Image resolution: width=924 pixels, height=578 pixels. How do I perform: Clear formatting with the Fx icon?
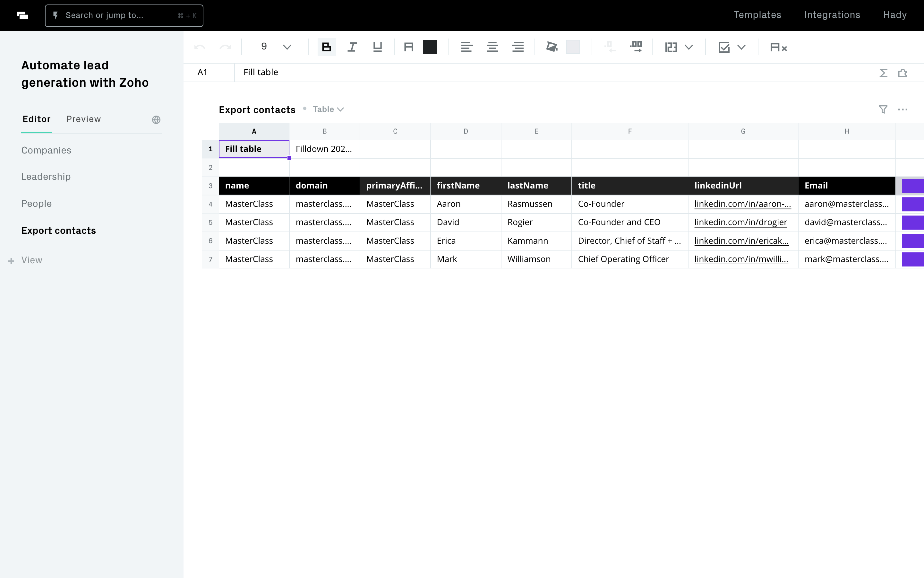779,48
